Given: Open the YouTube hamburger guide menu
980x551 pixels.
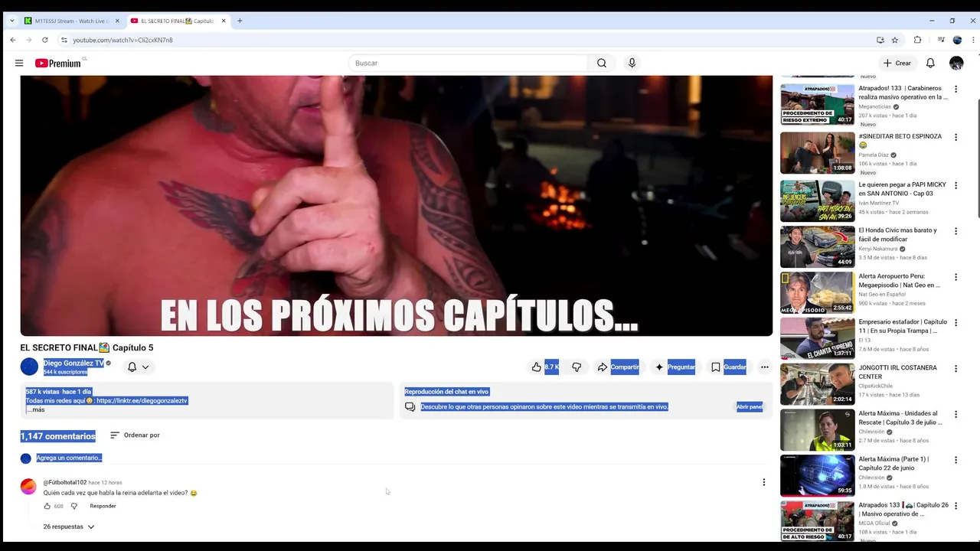Looking at the screenshot, I should pyautogui.click(x=19, y=64).
